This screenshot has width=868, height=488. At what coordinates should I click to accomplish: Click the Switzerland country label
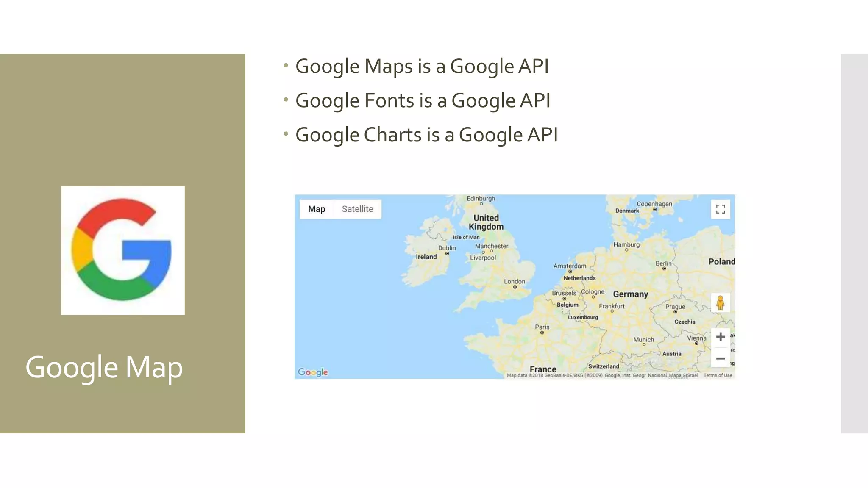click(604, 366)
